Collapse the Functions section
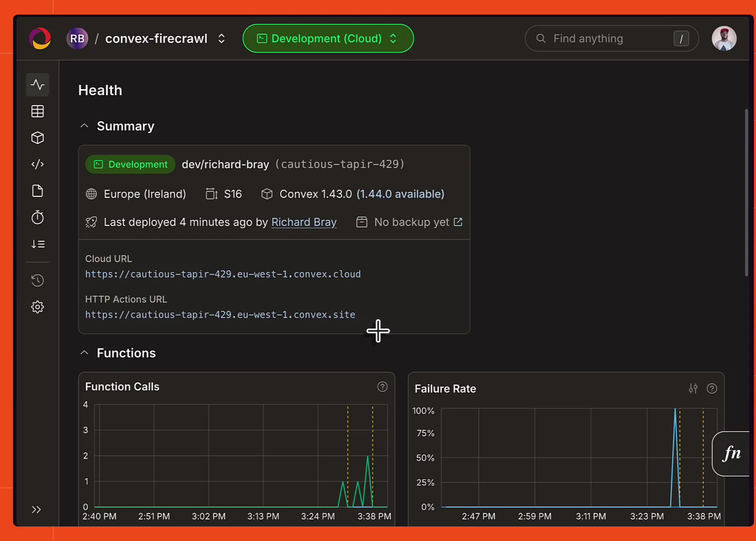Viewport: 756px width, 541px height. pos(84,353)
